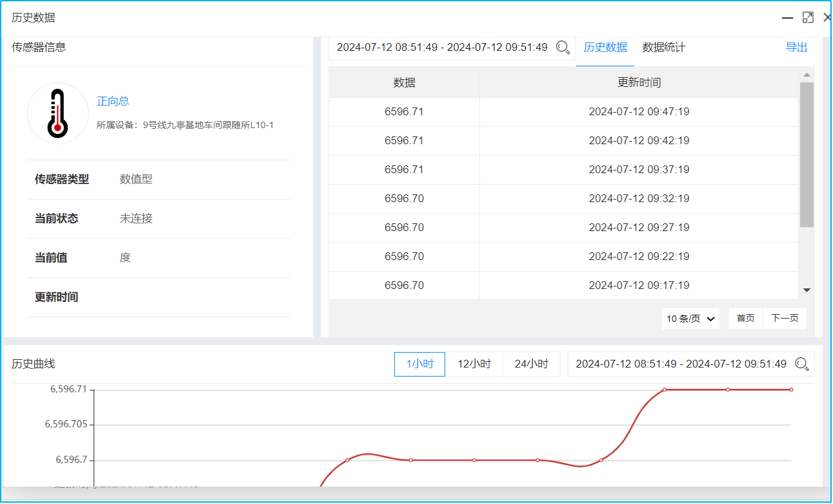
Task: Select the 1小时 curve range
Action: [x=419, y=364]
